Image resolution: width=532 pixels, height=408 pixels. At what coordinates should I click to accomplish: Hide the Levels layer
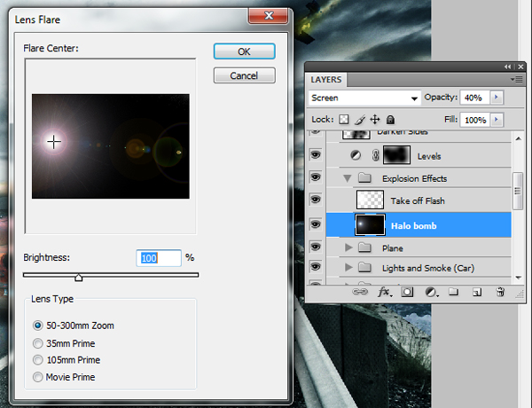(x=315, y=155)
